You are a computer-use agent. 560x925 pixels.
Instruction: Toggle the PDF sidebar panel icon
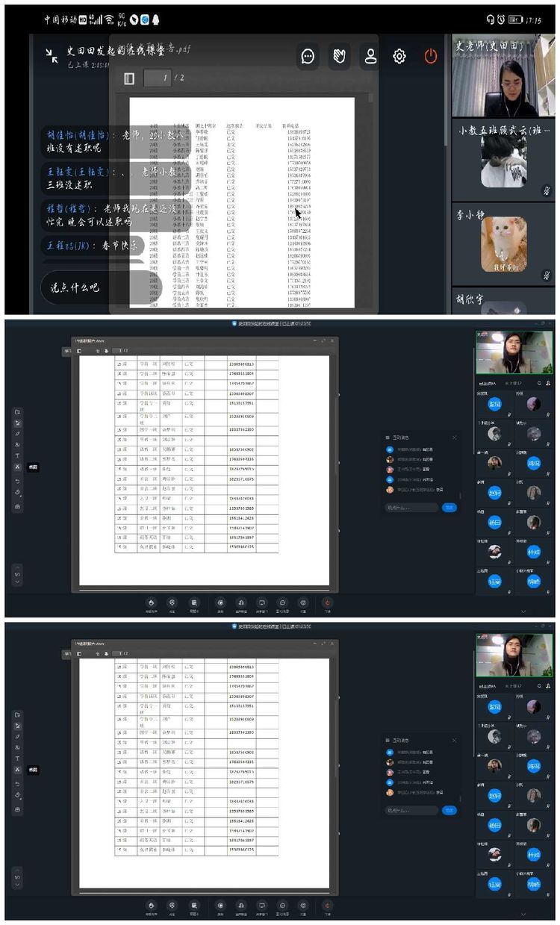(129, 78)
